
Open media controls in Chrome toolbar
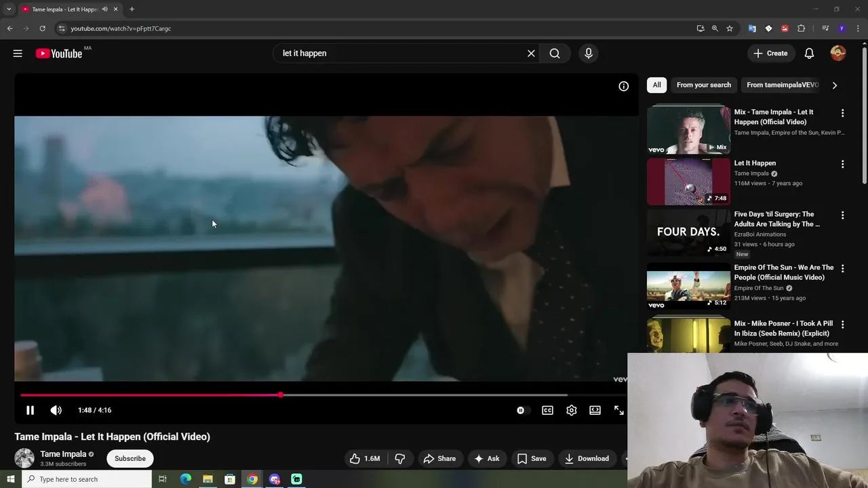[x=825, y=28]
